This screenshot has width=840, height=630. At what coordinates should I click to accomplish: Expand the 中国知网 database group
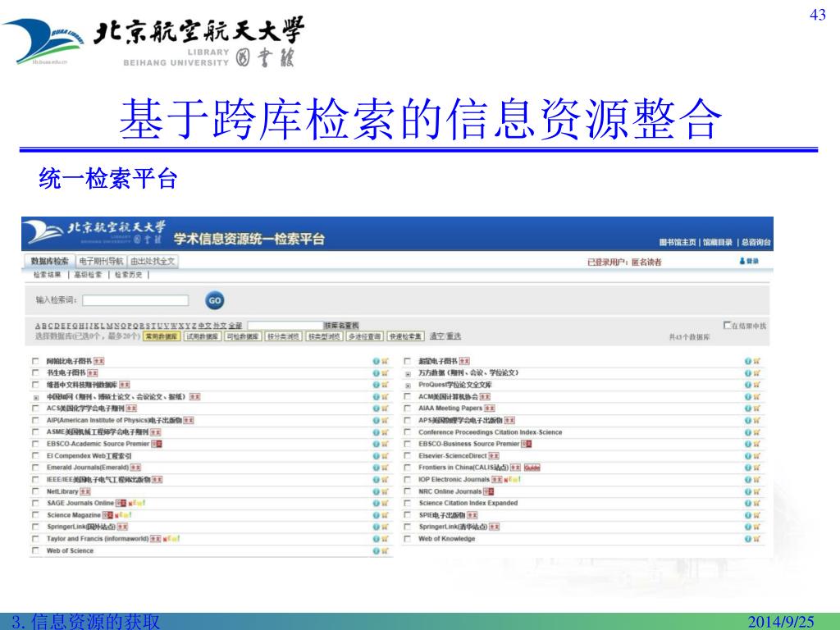[36, 398]
